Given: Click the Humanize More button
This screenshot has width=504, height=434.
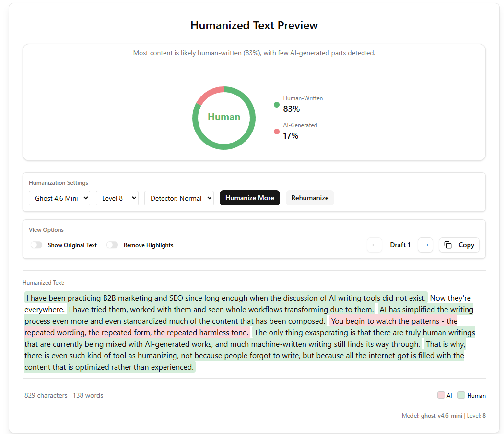Looking at the screenshot, I should (x=249, y=198).
